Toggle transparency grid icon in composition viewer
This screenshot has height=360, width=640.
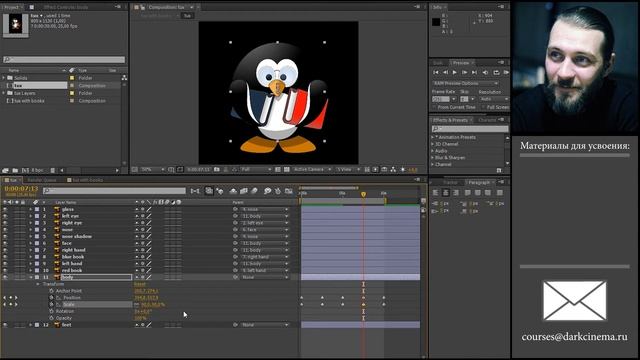(287, 169)
